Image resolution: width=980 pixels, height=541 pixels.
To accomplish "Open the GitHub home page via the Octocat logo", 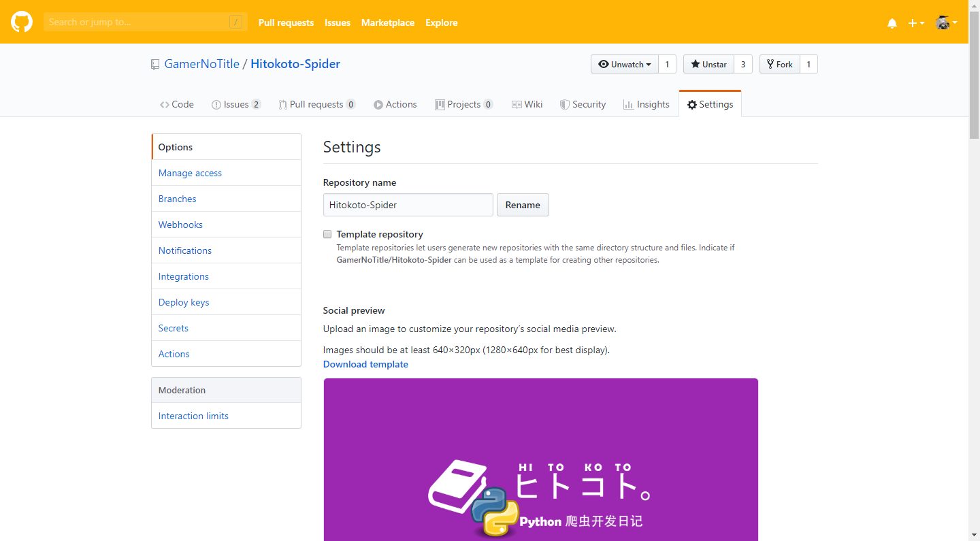I will (21, 21).
